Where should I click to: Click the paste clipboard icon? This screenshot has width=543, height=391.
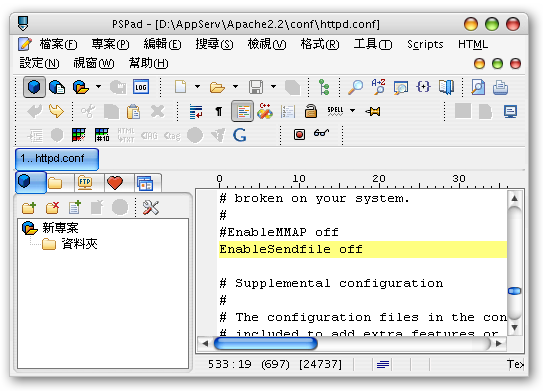coord(133,112)
